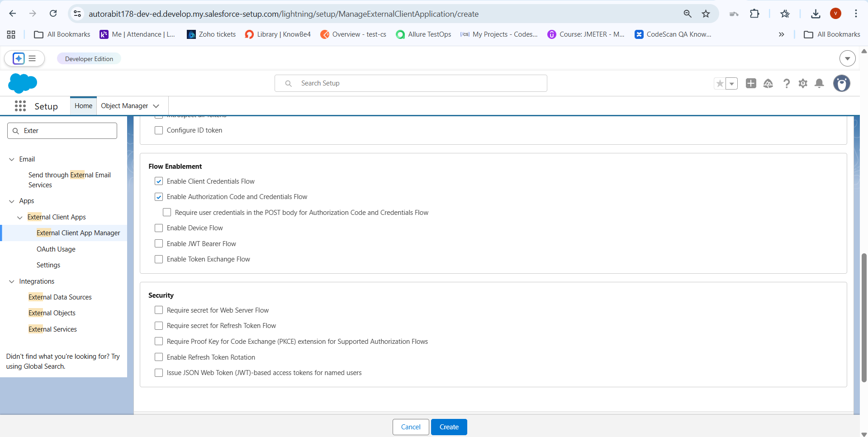868x437 pixels.
Task: Click the Create button
Action: point(449,427)
